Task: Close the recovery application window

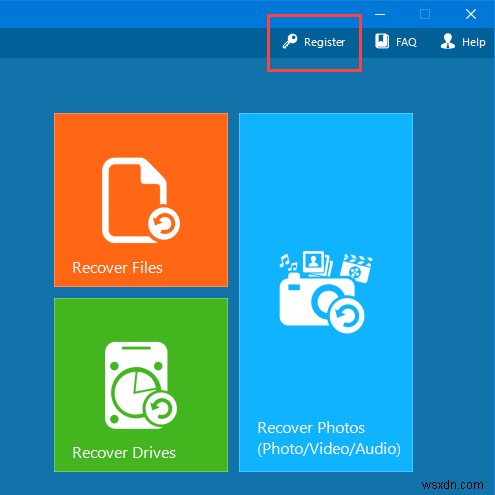Action: (x=471, y=14)
